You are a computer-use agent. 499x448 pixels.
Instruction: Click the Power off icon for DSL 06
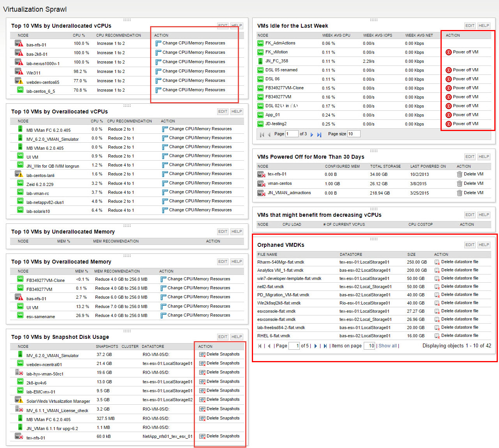448,79
